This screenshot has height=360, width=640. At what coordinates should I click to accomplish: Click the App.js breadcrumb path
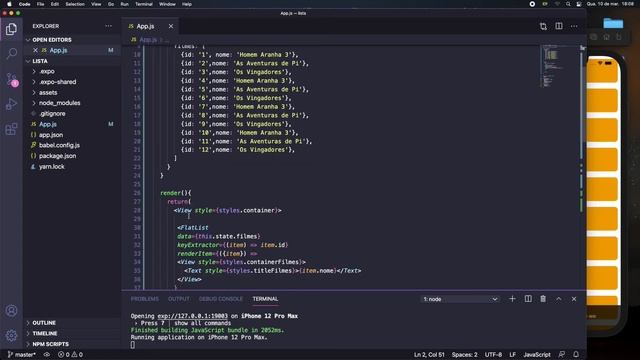[x=148, y=40]
